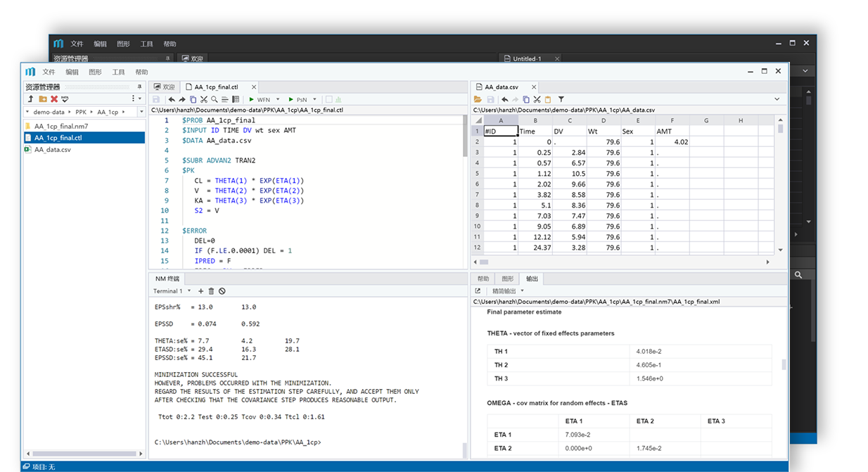Viewport: 868px width, 472px height.
Task: Click the undo arrow in CSV viewer toolbar
Action: click(505, 99)
